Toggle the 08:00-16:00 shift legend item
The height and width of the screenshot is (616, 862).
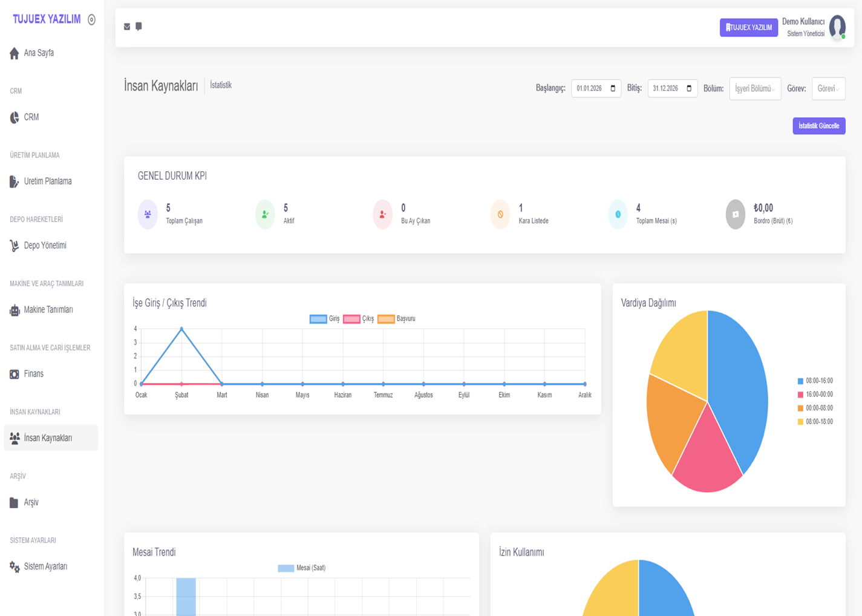815,381
